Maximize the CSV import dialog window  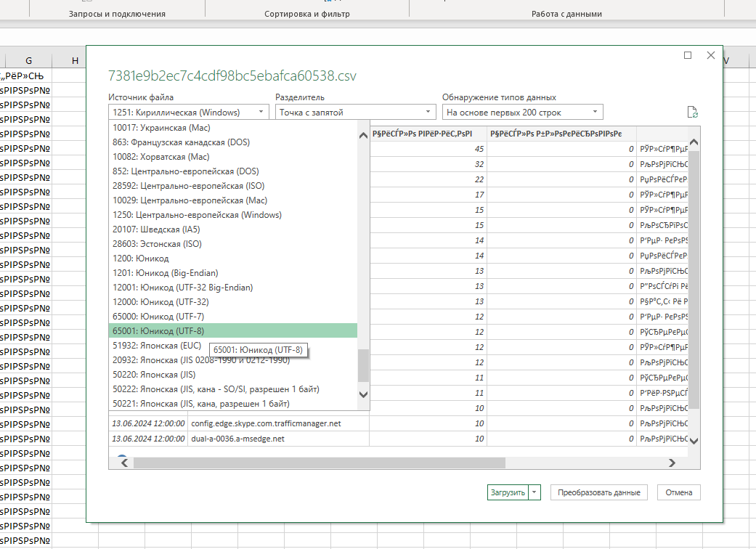point(688,55)
